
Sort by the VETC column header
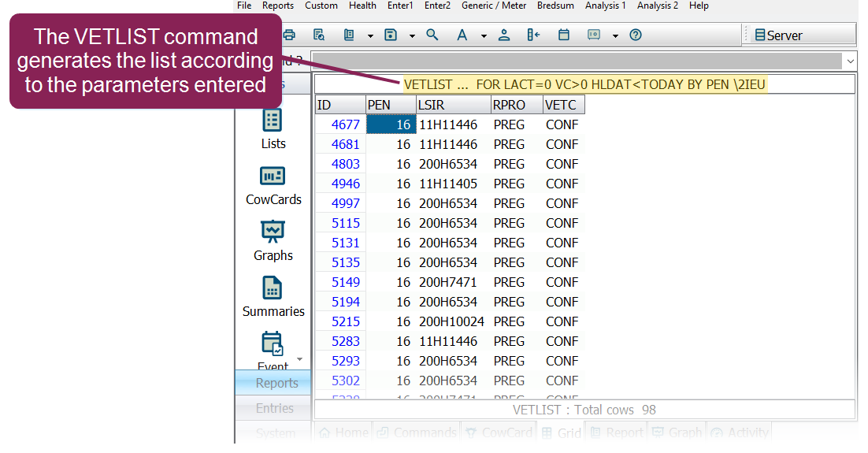[x=563, y=105]
